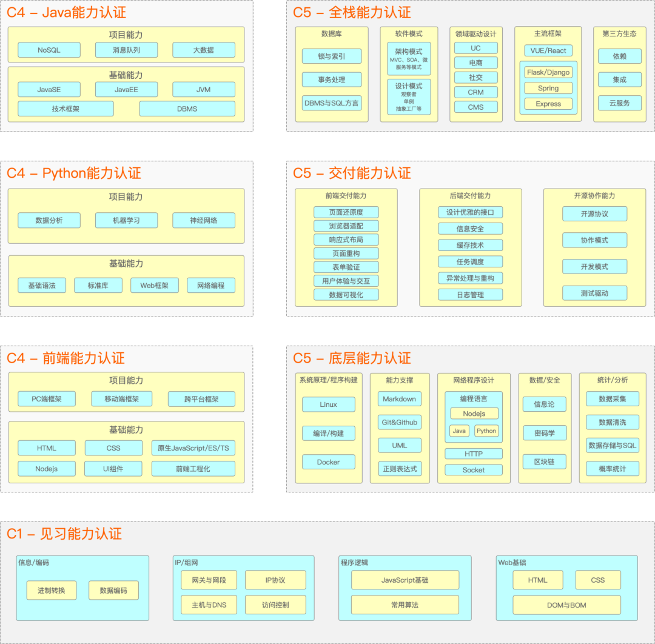Click the CRM box
Screen dimensions: 655x644
point(476,92)
